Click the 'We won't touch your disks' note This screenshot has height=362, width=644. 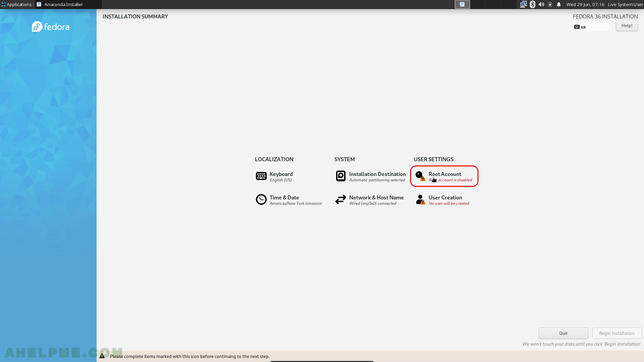click(x=582, y=344)
